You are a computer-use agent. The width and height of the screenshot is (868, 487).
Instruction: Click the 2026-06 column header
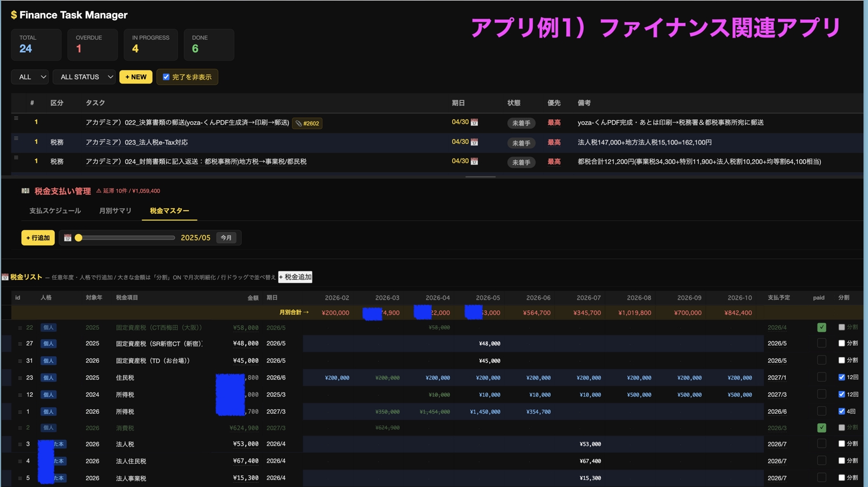pos(538,298)
